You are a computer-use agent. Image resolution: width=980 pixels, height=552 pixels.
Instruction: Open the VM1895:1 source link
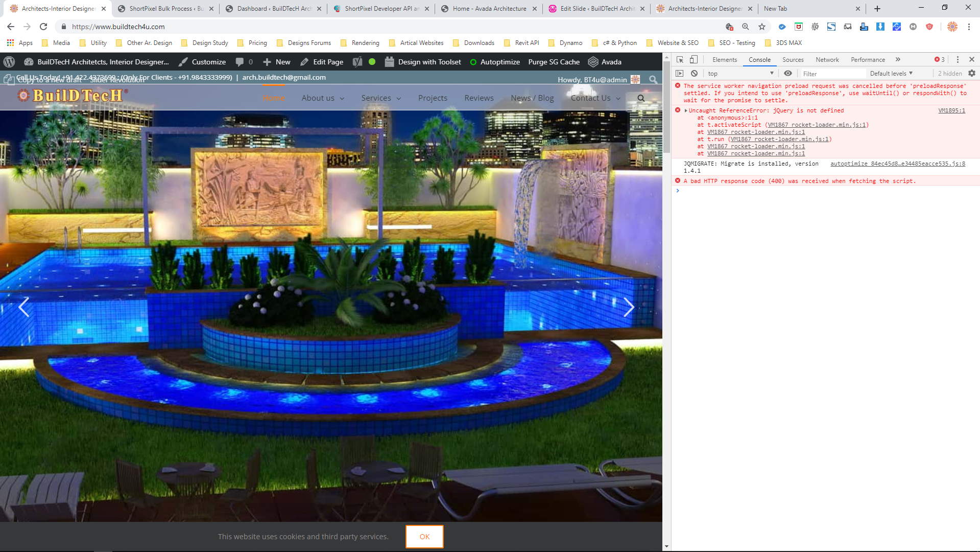tap(951, 110)
